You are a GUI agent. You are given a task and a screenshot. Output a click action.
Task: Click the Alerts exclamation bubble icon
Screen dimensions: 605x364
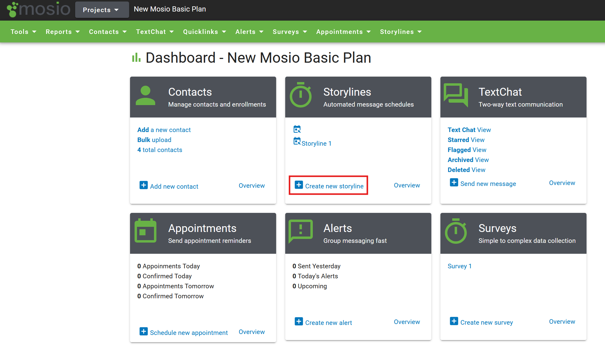[301, 231]
